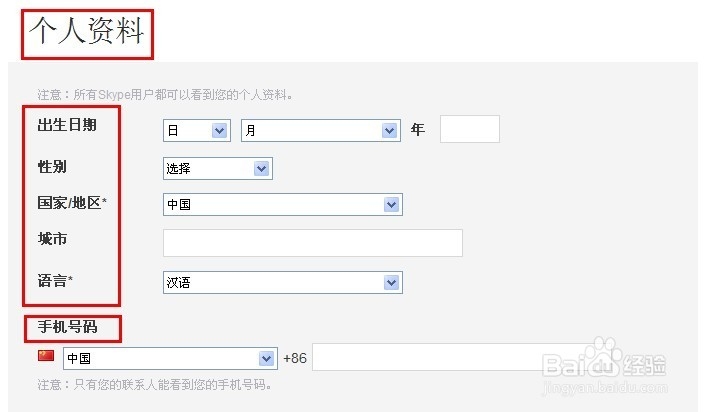The height and width of the screenshot is (412, 707).
Task: Click the 国家/地区 label
Action: (72, 203)
